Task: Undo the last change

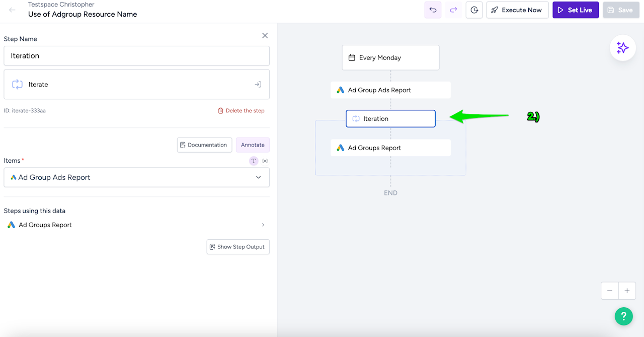Action: pos(433,10)
